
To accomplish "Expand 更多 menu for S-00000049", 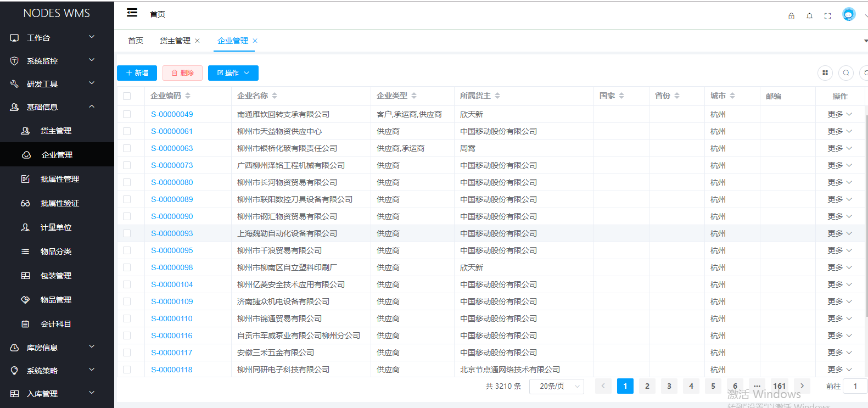I will coord(840,114).
